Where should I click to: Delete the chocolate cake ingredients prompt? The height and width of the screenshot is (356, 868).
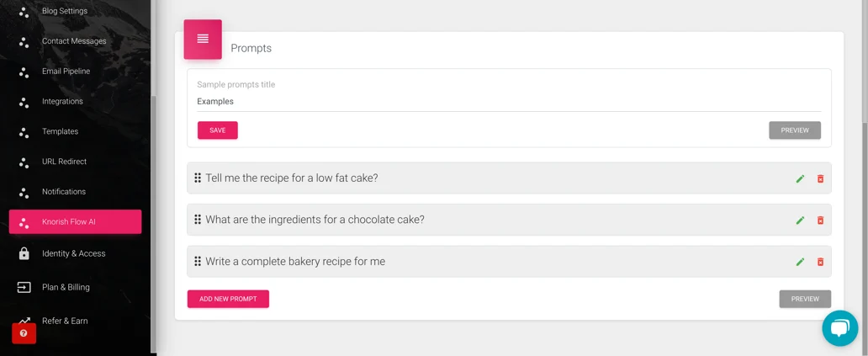820,221
